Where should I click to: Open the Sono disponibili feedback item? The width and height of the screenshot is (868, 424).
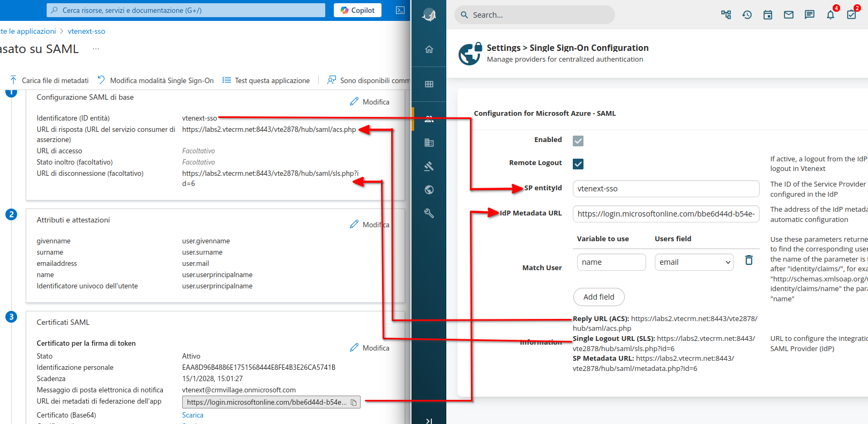pos(369,80)
